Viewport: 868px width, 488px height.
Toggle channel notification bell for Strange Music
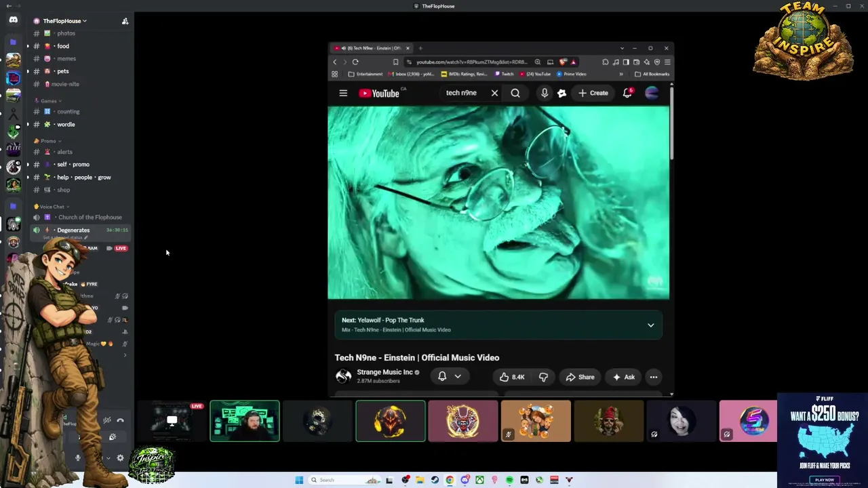pos(442,376)
